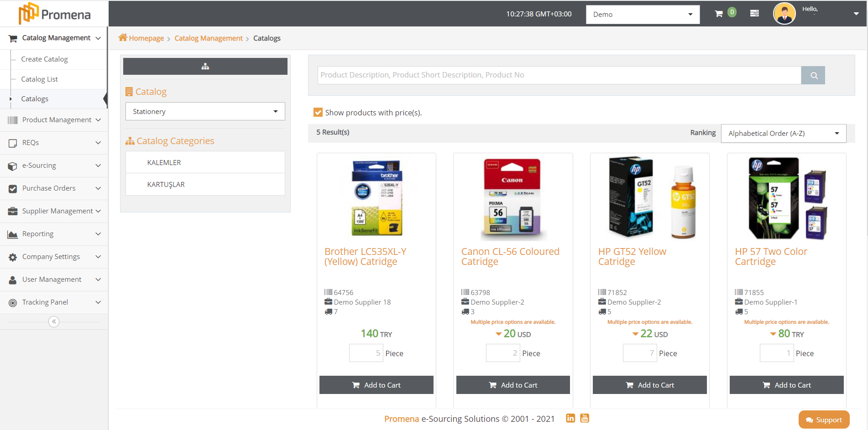Open the Stationery catalog dropdown
Screen dimensions: 868x430
pyautogui.click(x=205, y=111)
